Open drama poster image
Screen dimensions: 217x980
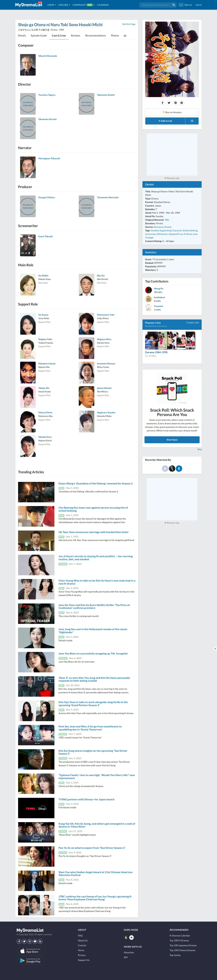click(x=172, y=59)
